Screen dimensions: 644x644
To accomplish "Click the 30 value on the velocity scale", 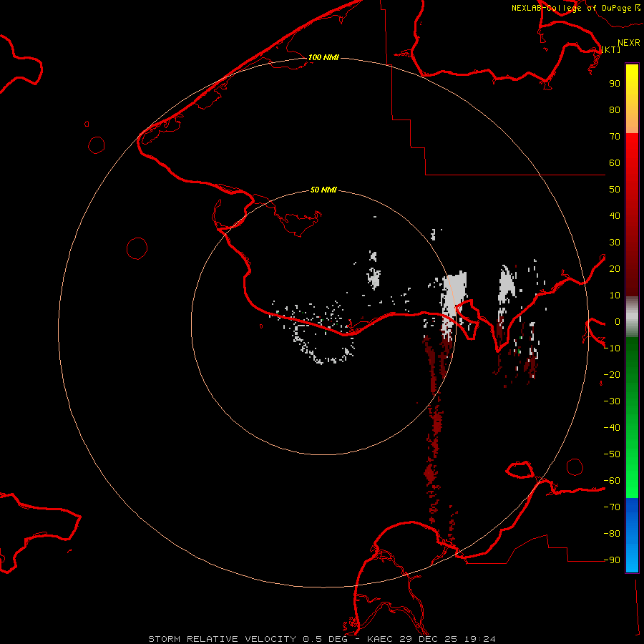I will coord(615,243).
